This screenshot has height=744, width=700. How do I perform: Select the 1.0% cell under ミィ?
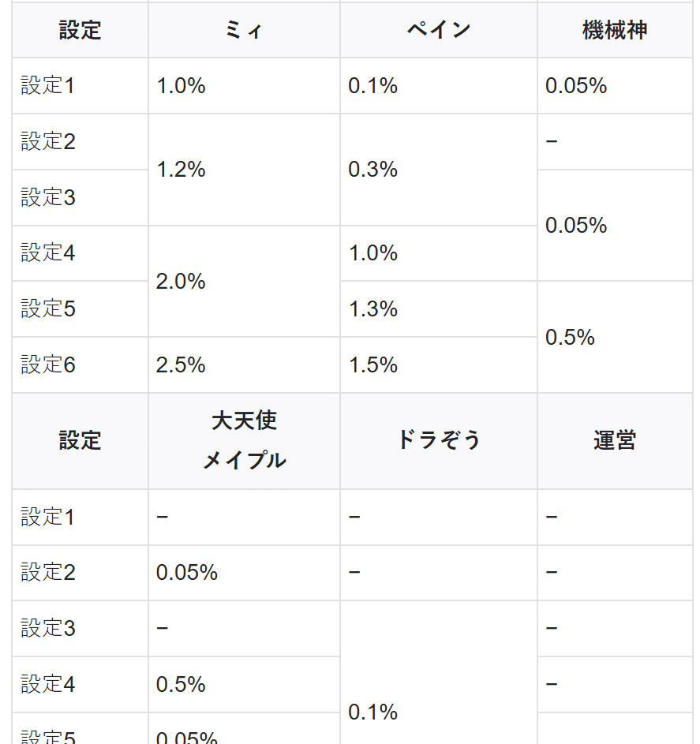click(x=182, y=86)
